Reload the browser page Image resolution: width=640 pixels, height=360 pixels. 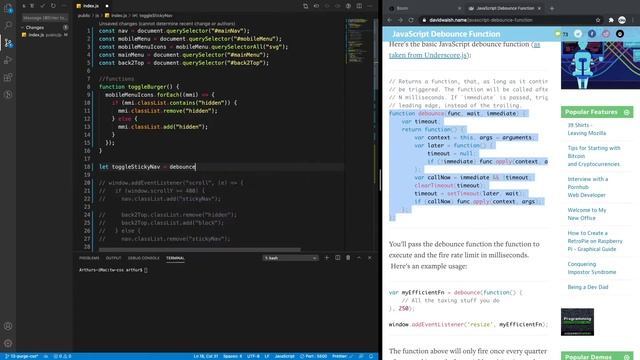[x=411, y=20]
